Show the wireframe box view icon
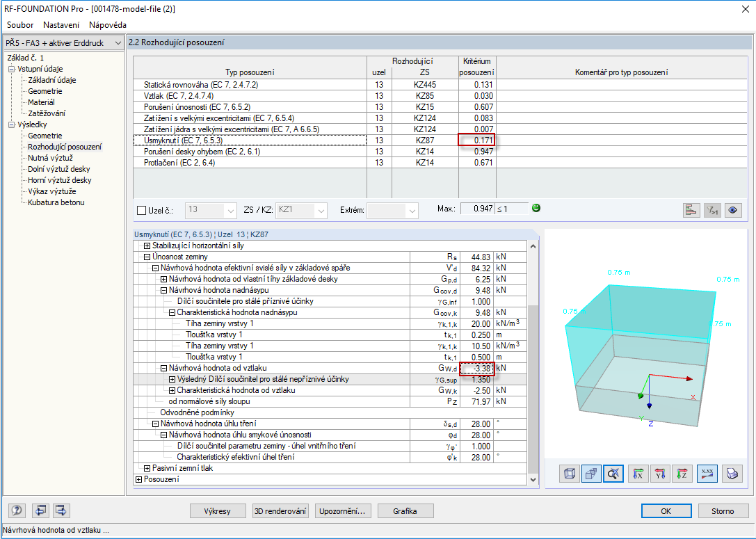 (x=570, y=474)
